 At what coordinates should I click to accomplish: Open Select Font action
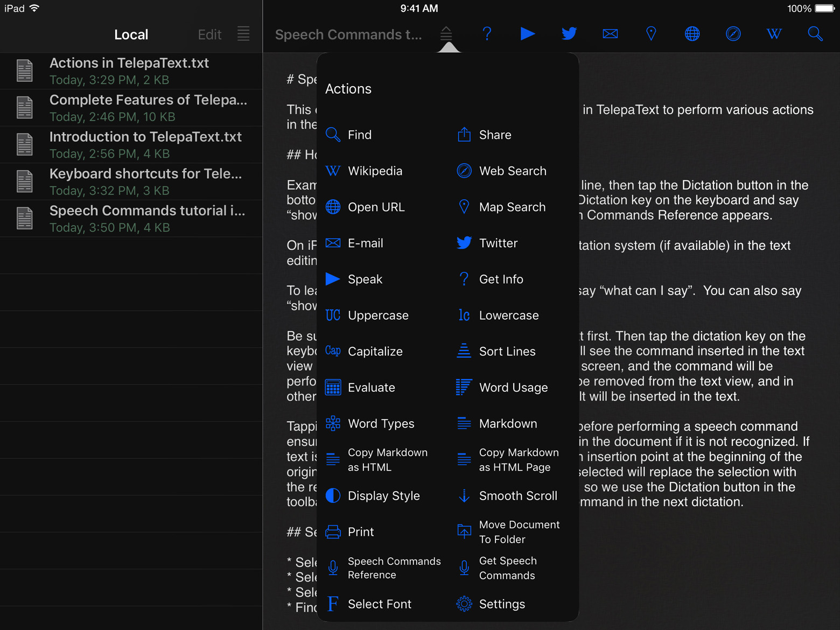pyautogui.click(x=369, y=604)
